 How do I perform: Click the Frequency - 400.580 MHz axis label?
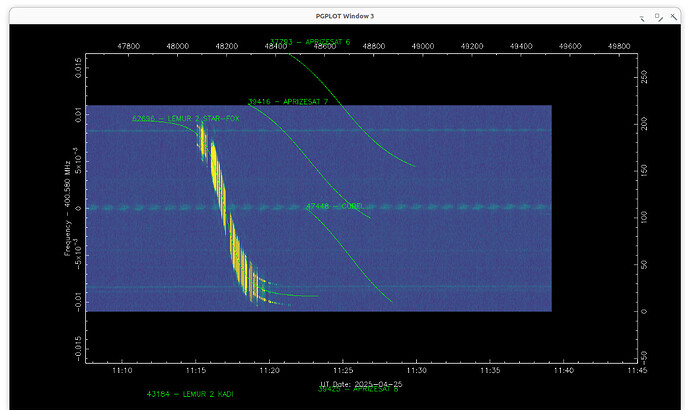pos(67,208)
